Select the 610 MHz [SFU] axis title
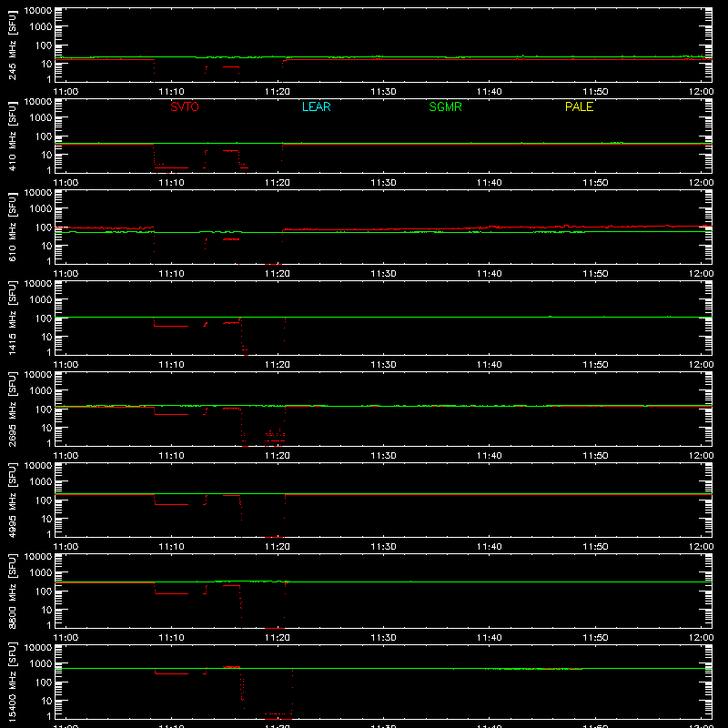728x728 pixels. click(x=13, y=227)
